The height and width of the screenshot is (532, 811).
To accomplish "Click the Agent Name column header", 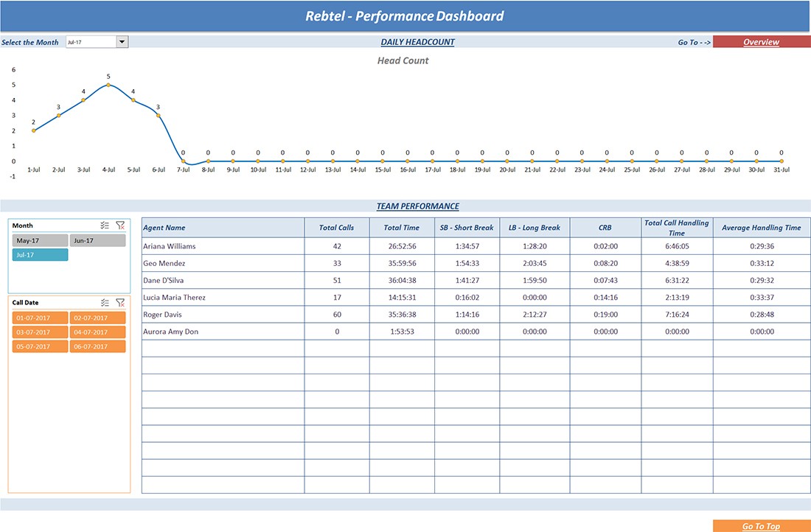I will click(x=223, y=228).
